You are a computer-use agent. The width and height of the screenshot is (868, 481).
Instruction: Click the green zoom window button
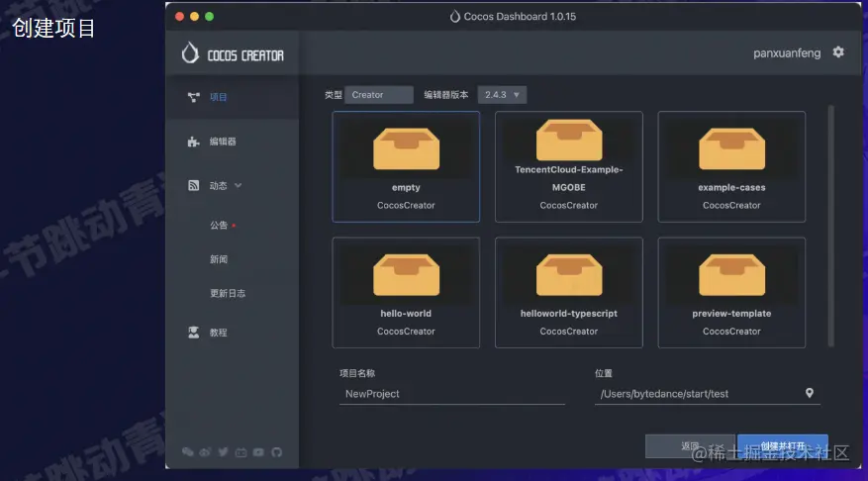209,17
